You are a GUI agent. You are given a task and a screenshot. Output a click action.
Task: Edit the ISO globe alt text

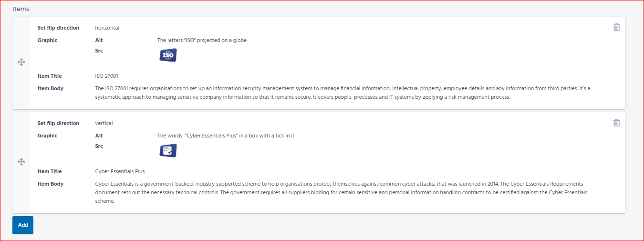click(202, 40)
